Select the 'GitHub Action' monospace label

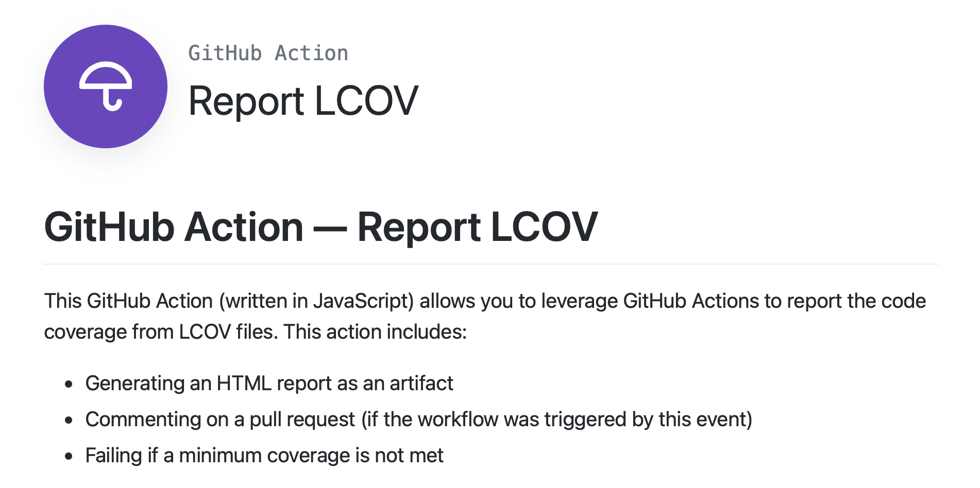268,54
